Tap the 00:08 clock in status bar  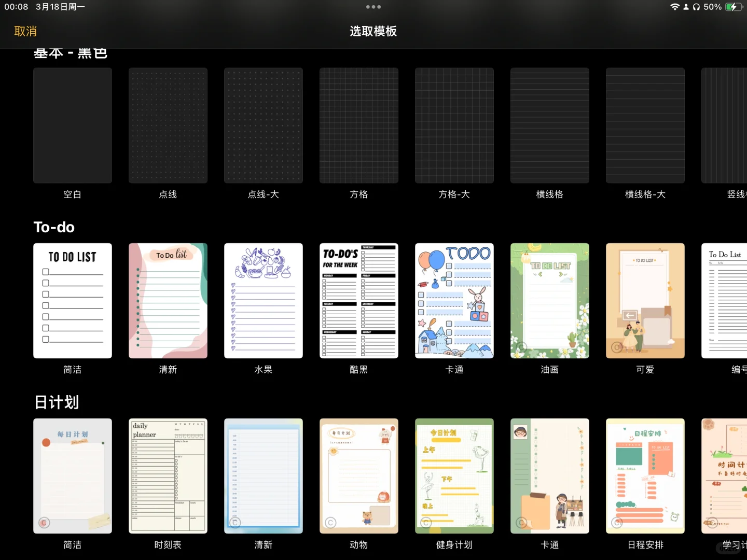[16, 7]
